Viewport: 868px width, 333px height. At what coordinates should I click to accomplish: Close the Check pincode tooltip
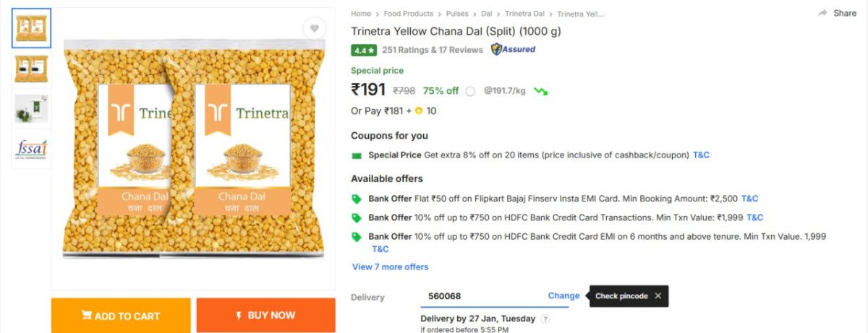pyautogui.click(x=658, y=296)
